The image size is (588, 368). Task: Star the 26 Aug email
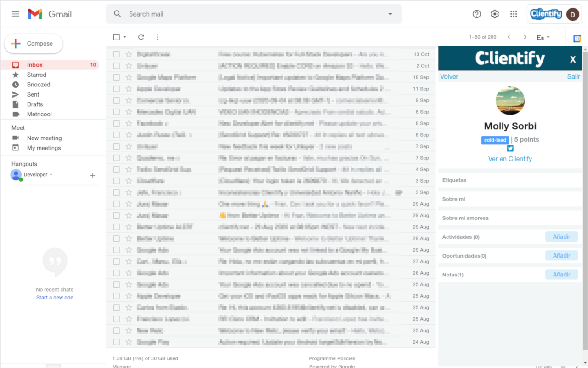point(129,273)
